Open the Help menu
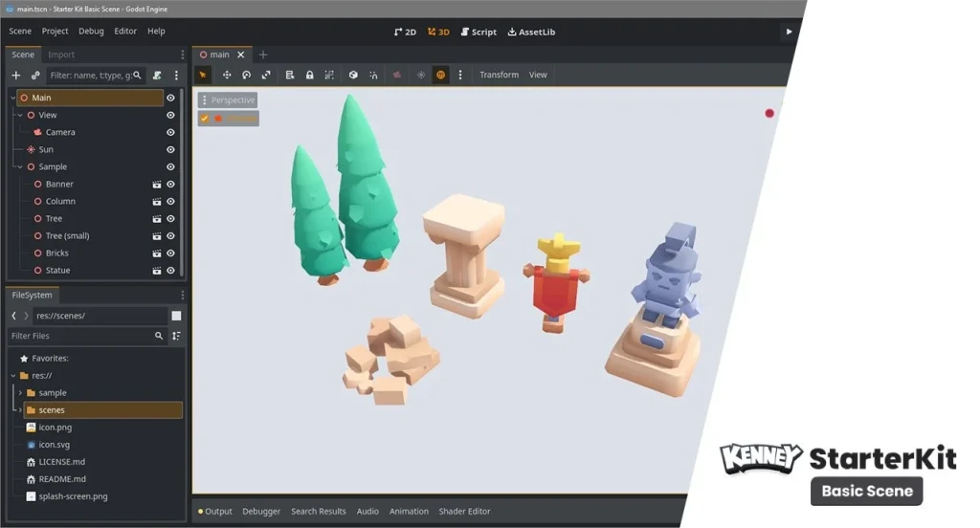This screenshot has width=980, height=528. click(x=156, y=32)
